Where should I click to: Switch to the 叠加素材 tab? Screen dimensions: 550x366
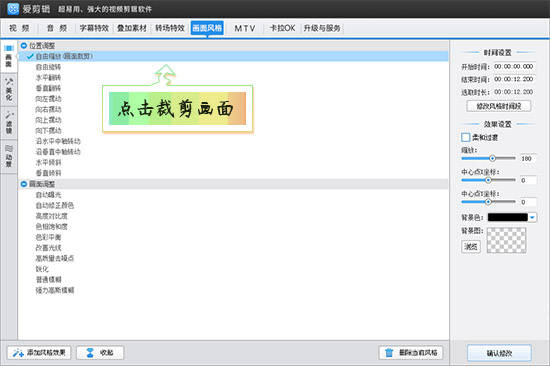pos(132,28)
